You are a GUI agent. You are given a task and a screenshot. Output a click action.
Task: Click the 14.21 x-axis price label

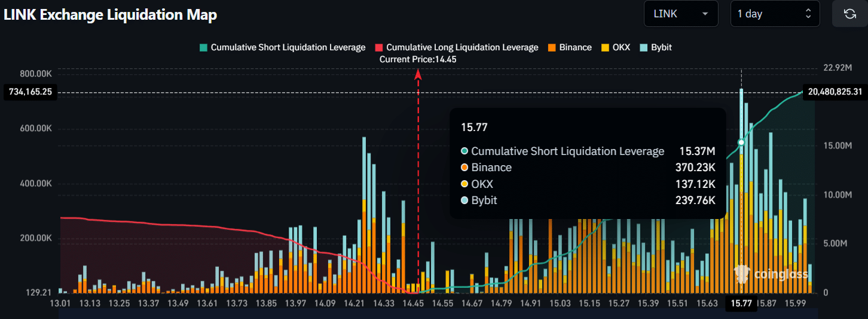pyautogui.click(x=355, y=303)
